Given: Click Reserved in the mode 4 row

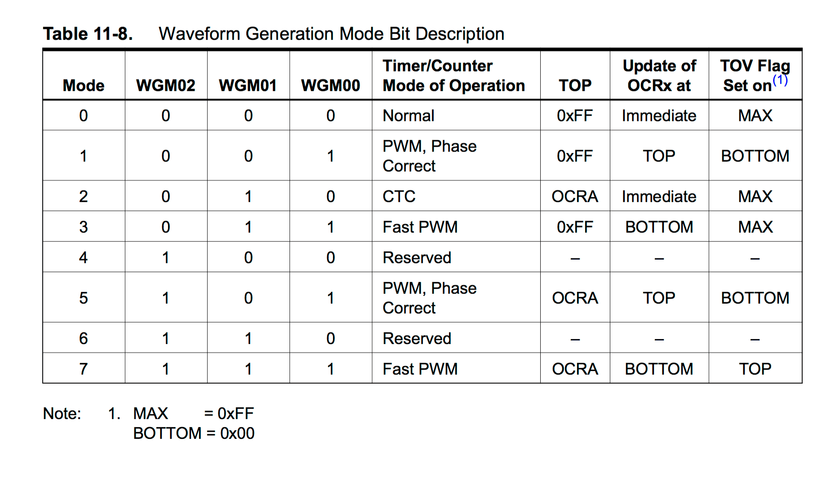Looking at the screenshot, I should tap(417, 257).
